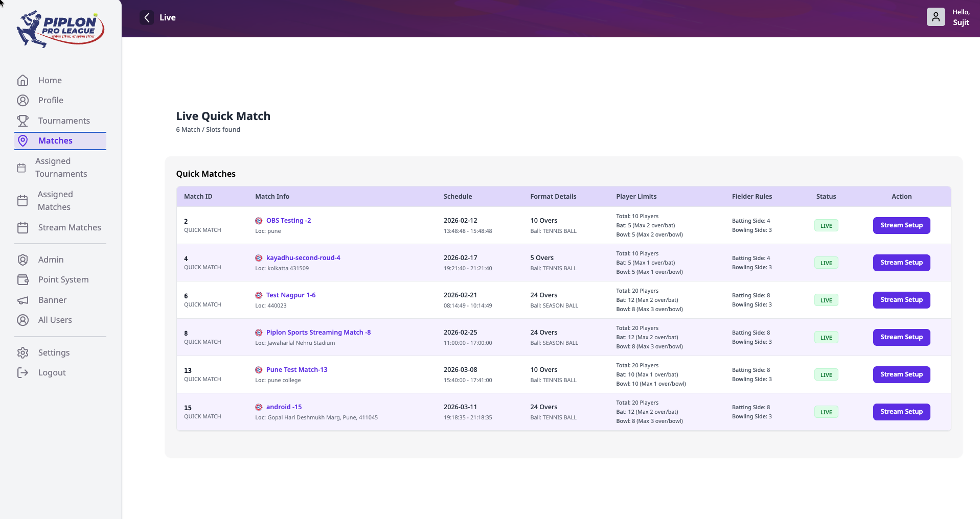Open the Home menu item

tap(60, 80)
